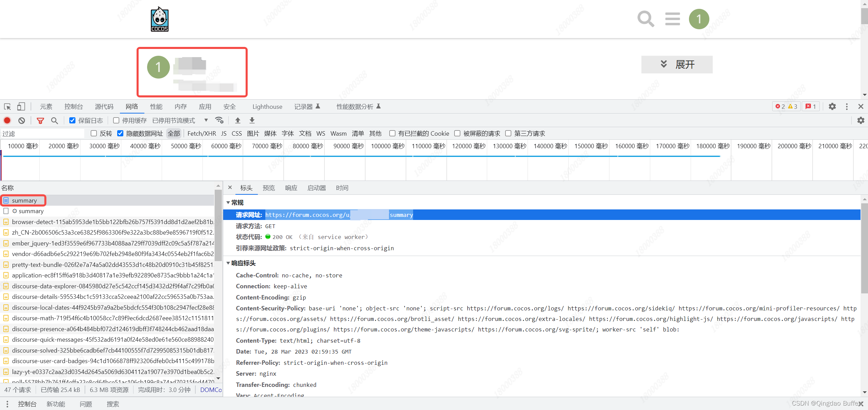This screenshot has width=868, height=410.
Task: Select the inspect element picker icon
Action: tap(7, 107)
